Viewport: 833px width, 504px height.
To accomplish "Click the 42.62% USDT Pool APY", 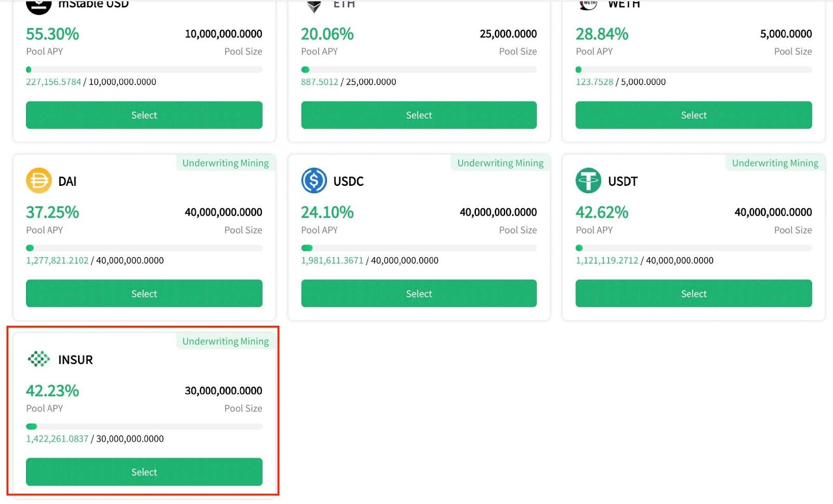I will [602, 212].
